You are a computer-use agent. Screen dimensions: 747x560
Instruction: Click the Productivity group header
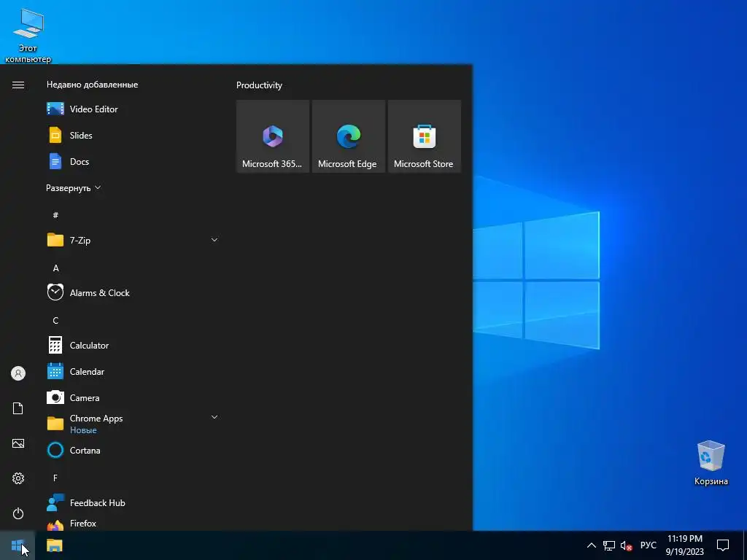259,85
